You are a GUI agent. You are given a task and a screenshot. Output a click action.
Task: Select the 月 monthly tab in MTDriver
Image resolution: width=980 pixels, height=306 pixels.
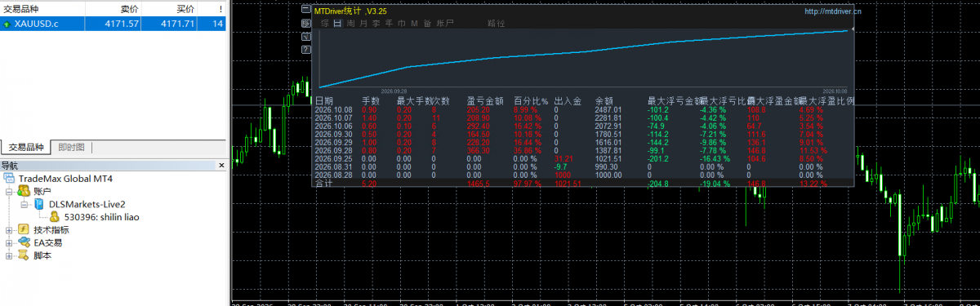pyautogui.click(x=363, y=24)
